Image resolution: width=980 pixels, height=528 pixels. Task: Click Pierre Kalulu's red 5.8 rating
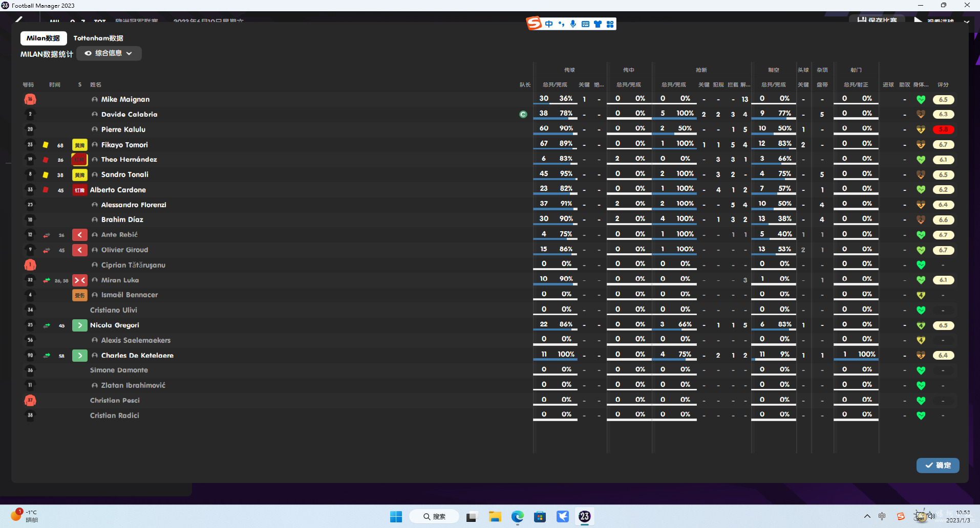pyautogui.click(x=943, y=129)
